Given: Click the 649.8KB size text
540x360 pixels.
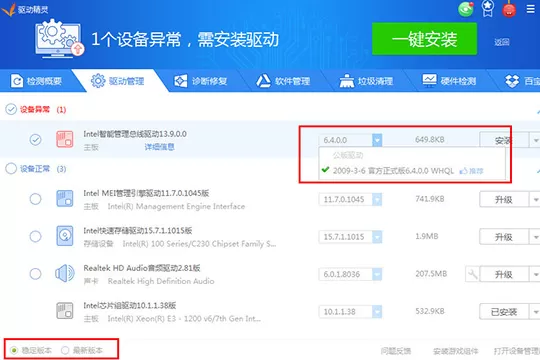Looking at the screenshot, I should pyautogui.click(x=429, y=140).
